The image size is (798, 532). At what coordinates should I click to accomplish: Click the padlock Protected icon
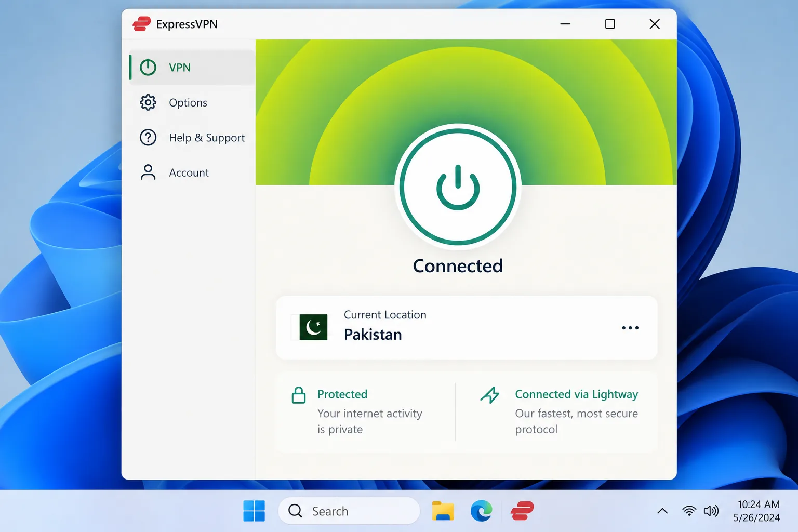299,395
